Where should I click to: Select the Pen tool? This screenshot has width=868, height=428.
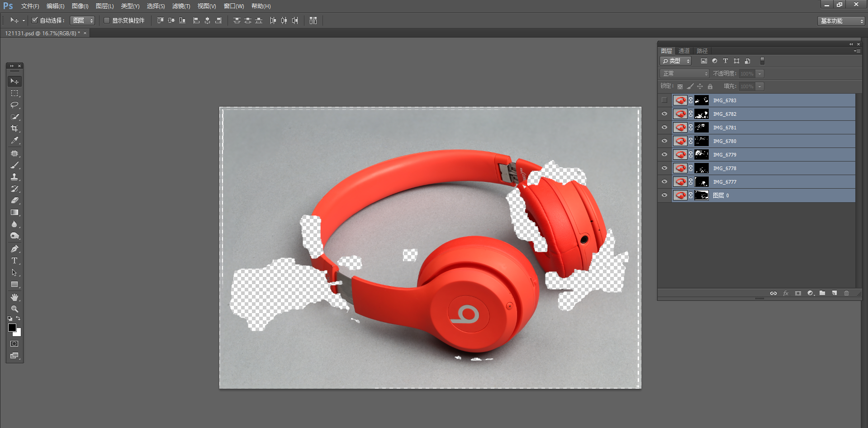[x=14, y=249]
